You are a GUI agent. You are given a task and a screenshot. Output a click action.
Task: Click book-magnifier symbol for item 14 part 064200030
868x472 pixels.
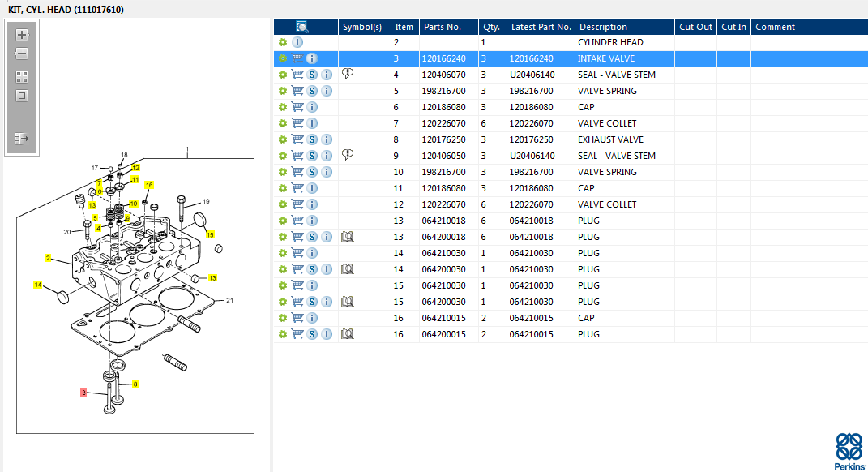347,269
